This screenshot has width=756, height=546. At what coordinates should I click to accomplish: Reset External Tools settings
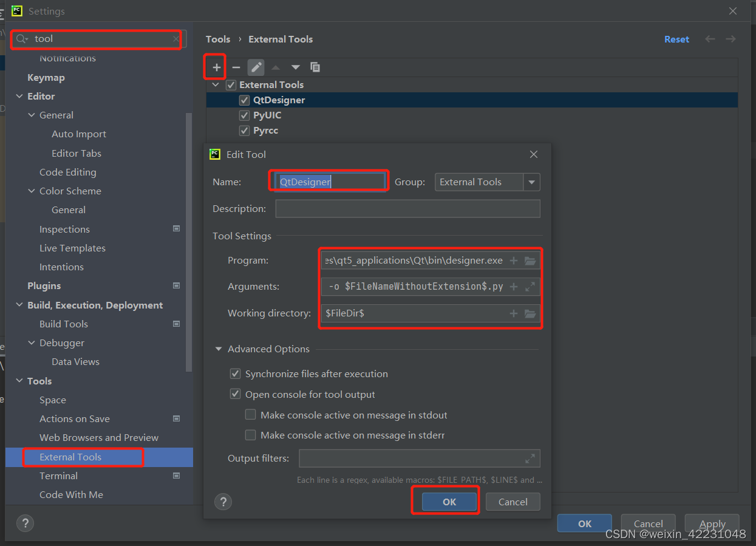click(676, 39)
